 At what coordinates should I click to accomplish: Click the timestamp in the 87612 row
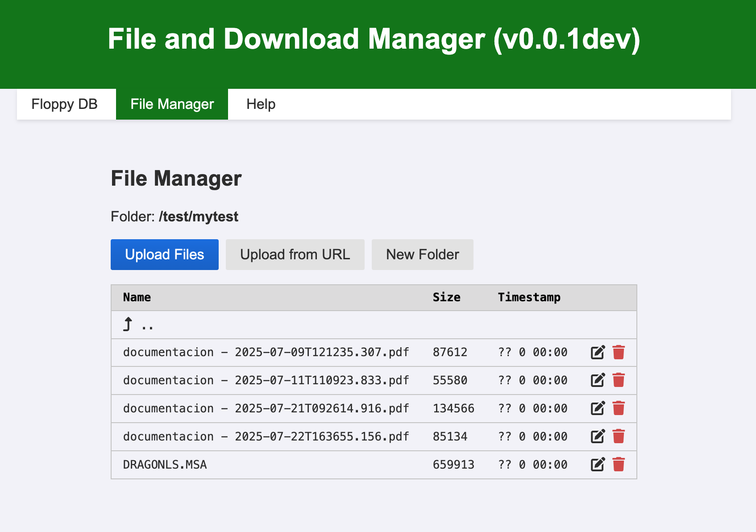tap(533, 352)
